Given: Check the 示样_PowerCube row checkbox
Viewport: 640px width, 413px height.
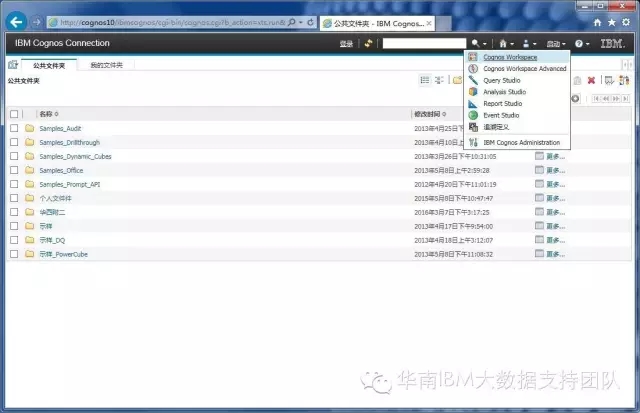Looking at the screenshot, I should pyautogui.click(x=14, y=254).
